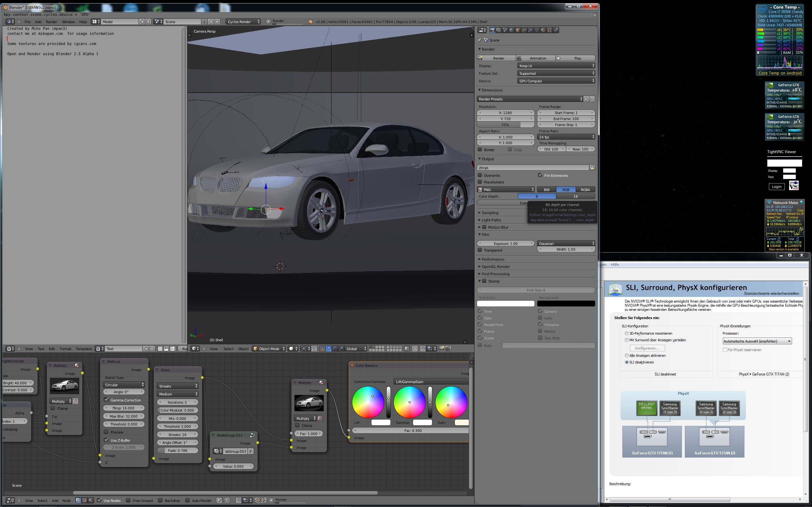The height and width of the screenshot is (507, 812).
Task: Expand the Sampling panel
Action: pyautogui.click(x=490, y=213)
